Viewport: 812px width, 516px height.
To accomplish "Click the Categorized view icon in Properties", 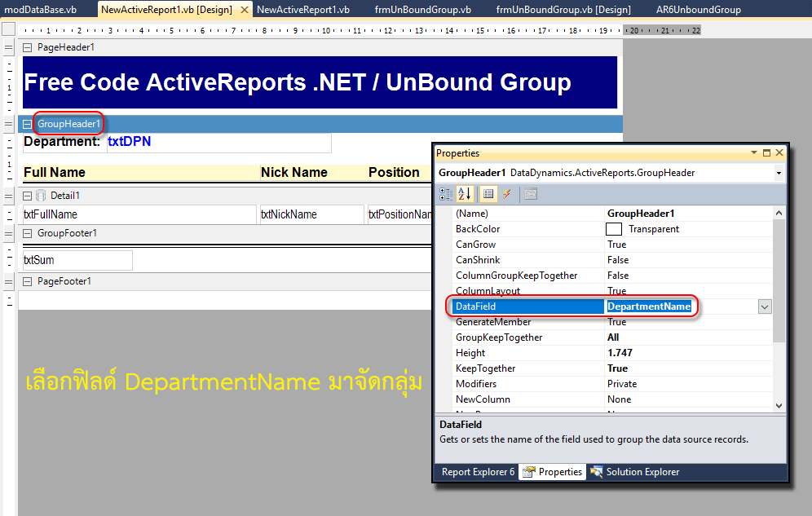I will (x=445, y=194).
